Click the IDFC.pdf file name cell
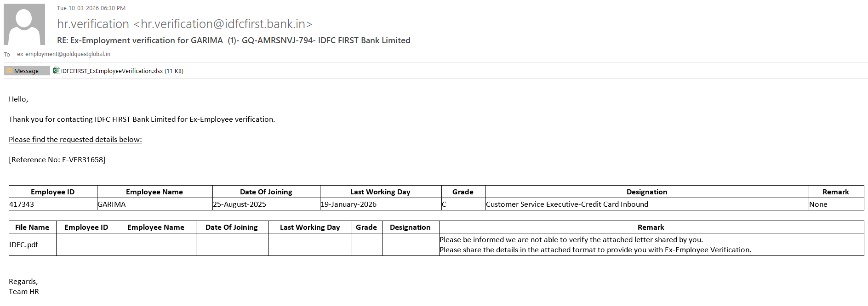The image size is (868, 306). (24, 245)
